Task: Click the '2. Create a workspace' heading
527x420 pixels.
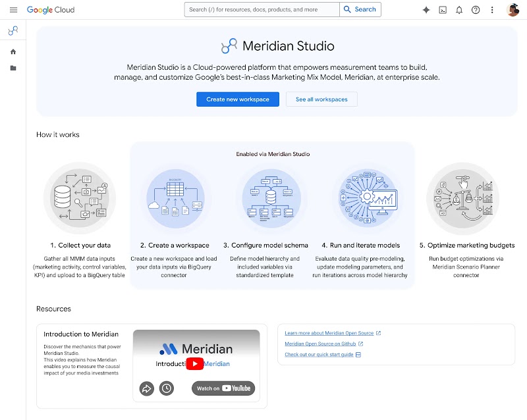Action: 175,246
